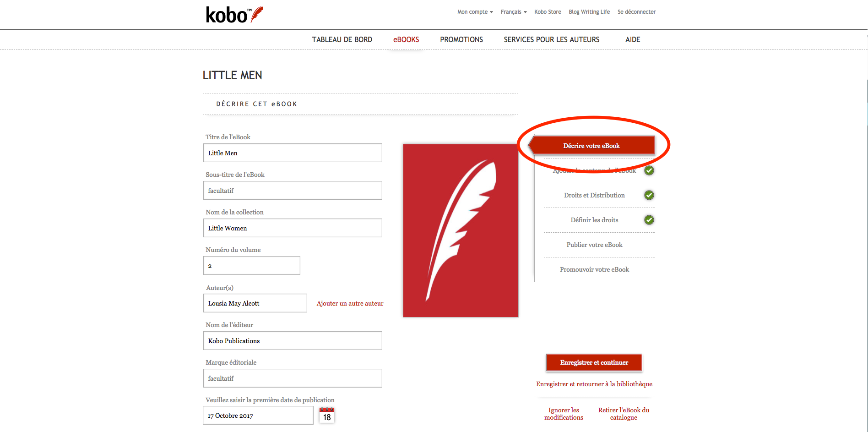Expand the Mon compte dropdown
The height and width of the screenshot is (432, 868).
[x=475, y=12]
